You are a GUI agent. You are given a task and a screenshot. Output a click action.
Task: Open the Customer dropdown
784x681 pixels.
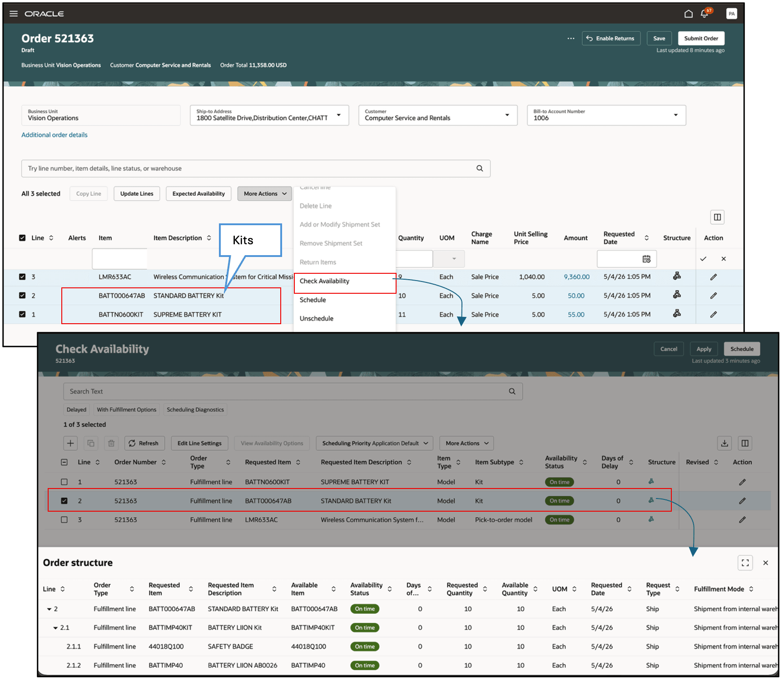click(507, 115)
